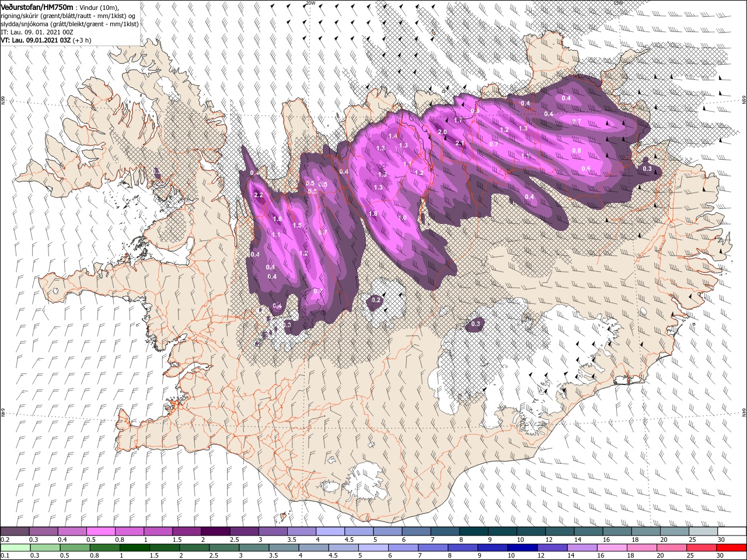Click the 2.0 snowfall value on the map
The image size is (747, 560).
[x=442, y=132]
